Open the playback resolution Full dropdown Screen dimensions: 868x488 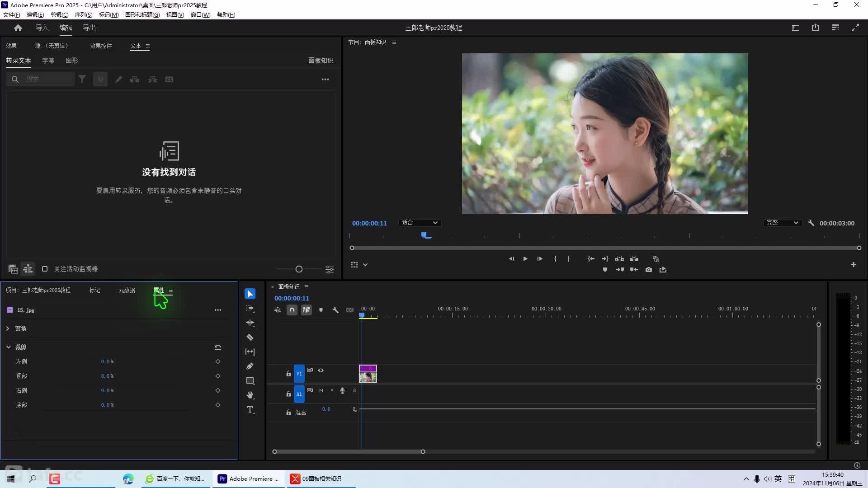click(783, 223)
